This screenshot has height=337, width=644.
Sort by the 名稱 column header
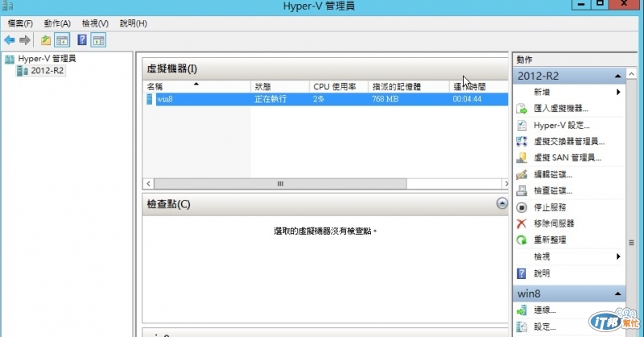196,87
